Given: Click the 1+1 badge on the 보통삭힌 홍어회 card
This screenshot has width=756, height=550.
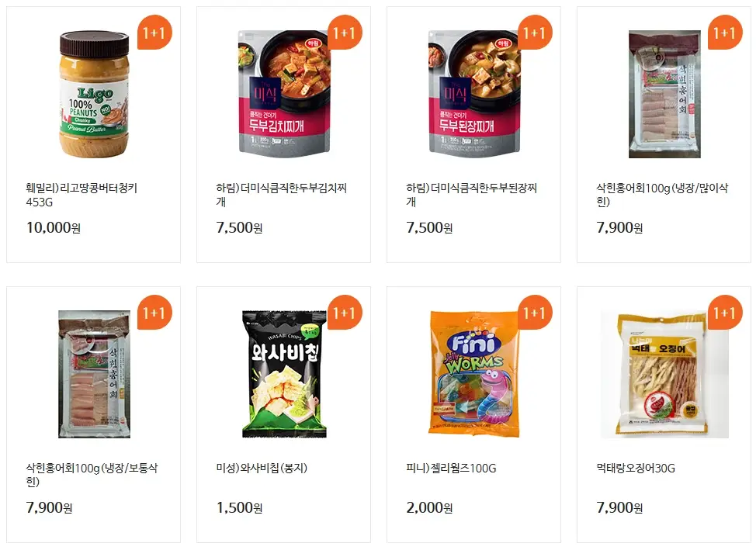Looking at the screenshot, I should [153, 313].
